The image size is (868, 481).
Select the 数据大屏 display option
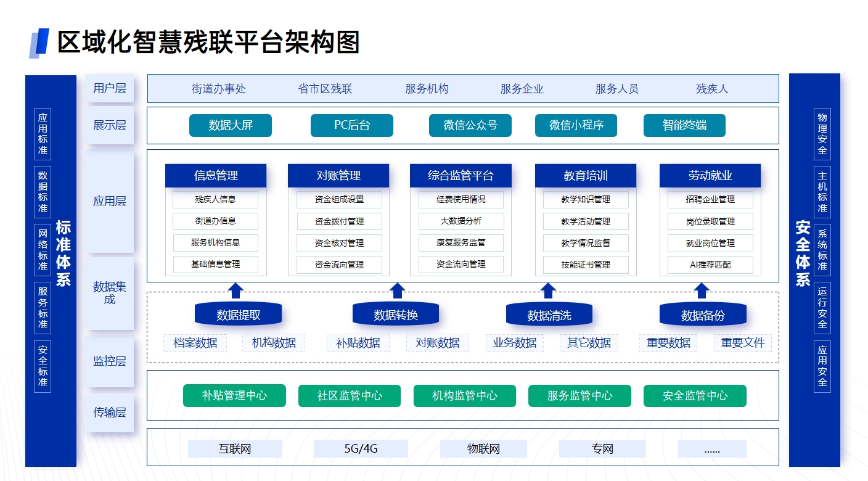(x=231, y=125)
